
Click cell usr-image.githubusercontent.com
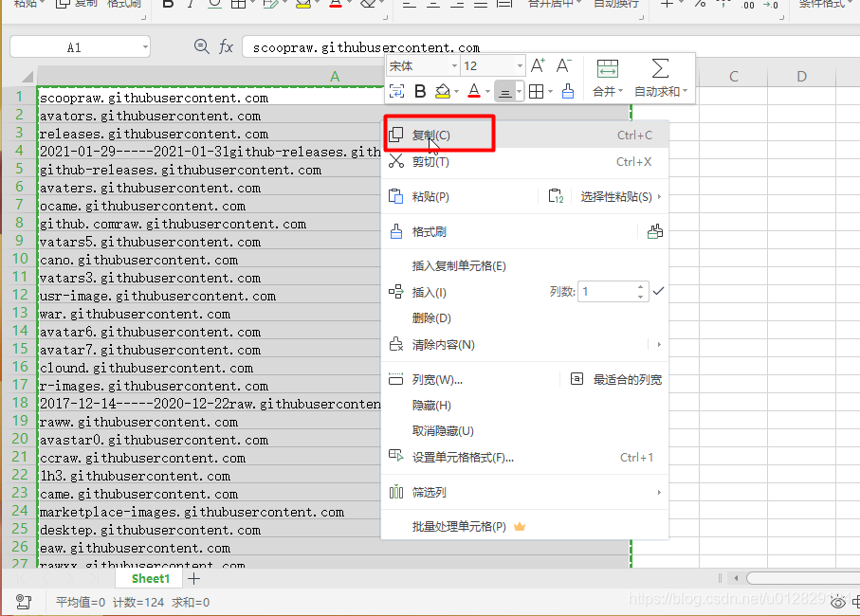210,296
